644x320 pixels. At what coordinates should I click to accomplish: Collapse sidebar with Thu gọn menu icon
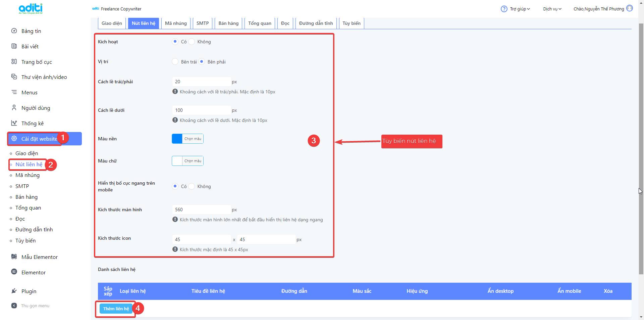click(14, 306)
